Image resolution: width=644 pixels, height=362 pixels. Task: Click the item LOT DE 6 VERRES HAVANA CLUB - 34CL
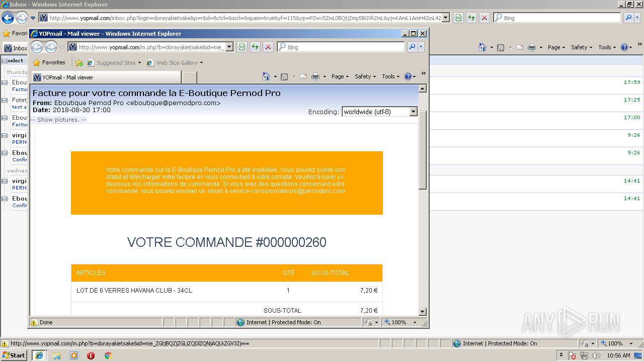coord(134,291)
